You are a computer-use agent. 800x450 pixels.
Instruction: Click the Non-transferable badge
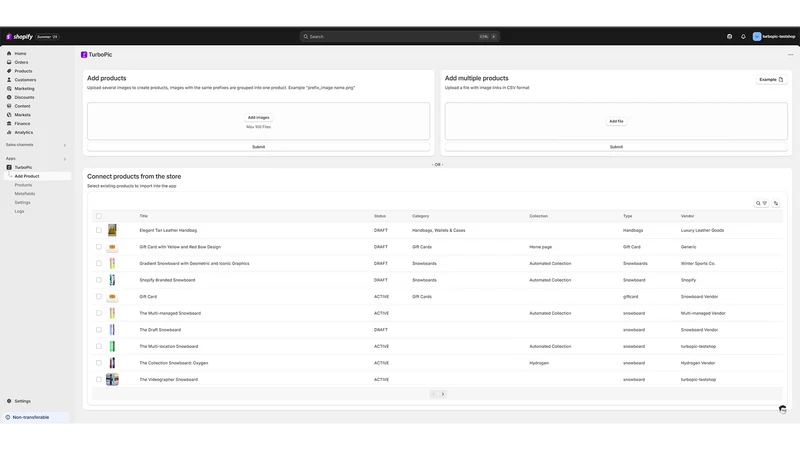point(35,417)
